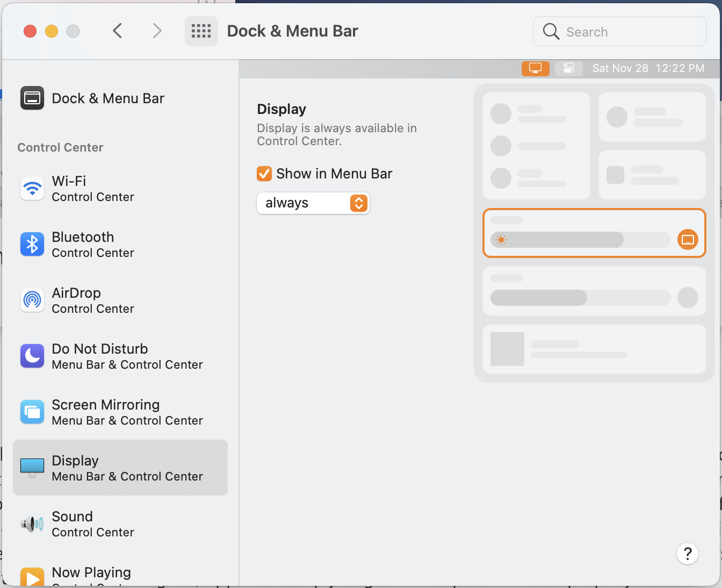Click the Now Playing play icon
This screenshot has height=588, width=722.
32,577
